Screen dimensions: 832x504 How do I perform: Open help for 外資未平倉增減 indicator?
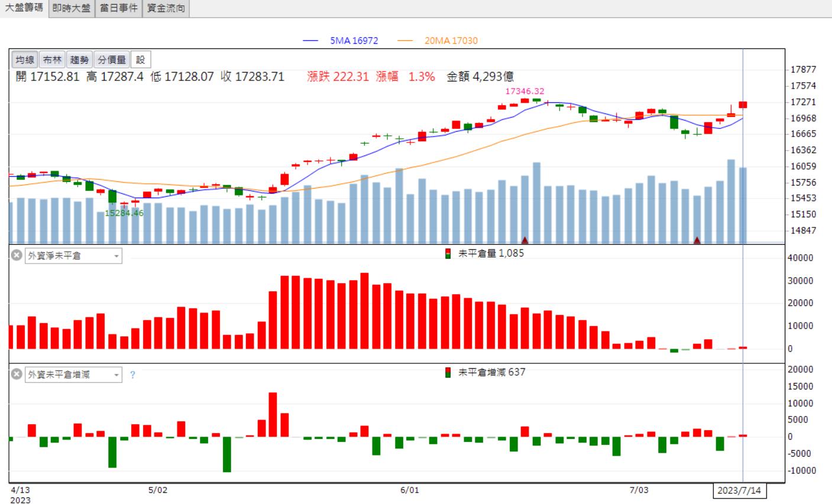pyautogui.click(x=132, y=375)
